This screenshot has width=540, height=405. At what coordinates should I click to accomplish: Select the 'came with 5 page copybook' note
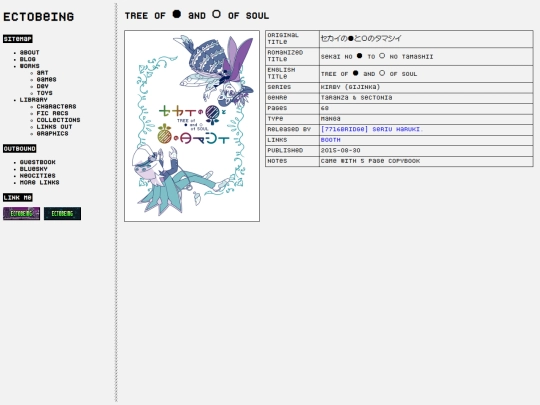[x=370, y=161]
